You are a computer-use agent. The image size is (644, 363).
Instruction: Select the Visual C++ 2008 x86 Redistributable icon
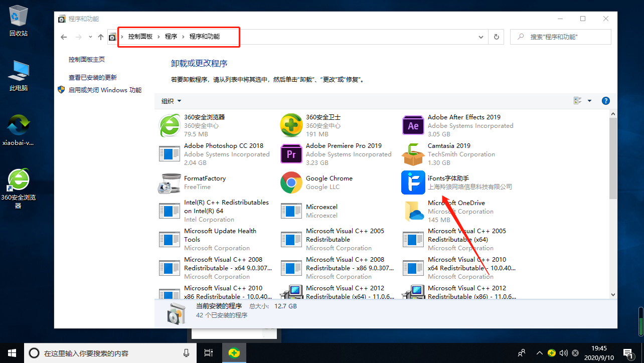click(x=291, y=268)
